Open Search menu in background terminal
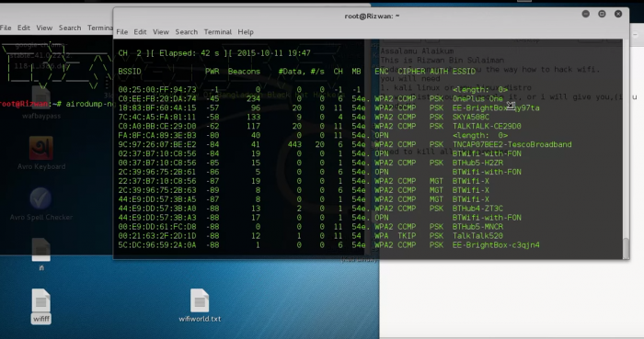The image size is (644, 339). click(x=70, y=28)
